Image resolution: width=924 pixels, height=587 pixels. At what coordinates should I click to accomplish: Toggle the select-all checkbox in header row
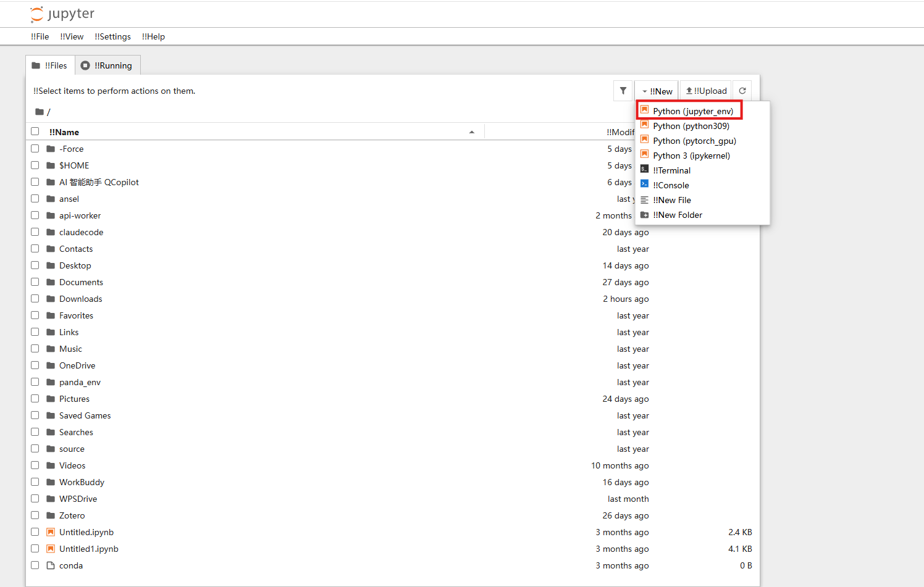pos(35,131)
